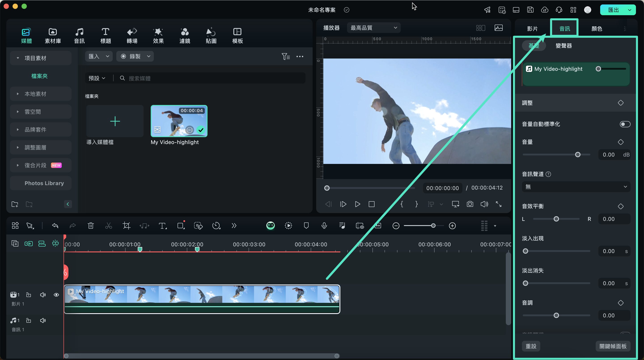Click the save project icon in title bar
644x360 pixels.
530,10
